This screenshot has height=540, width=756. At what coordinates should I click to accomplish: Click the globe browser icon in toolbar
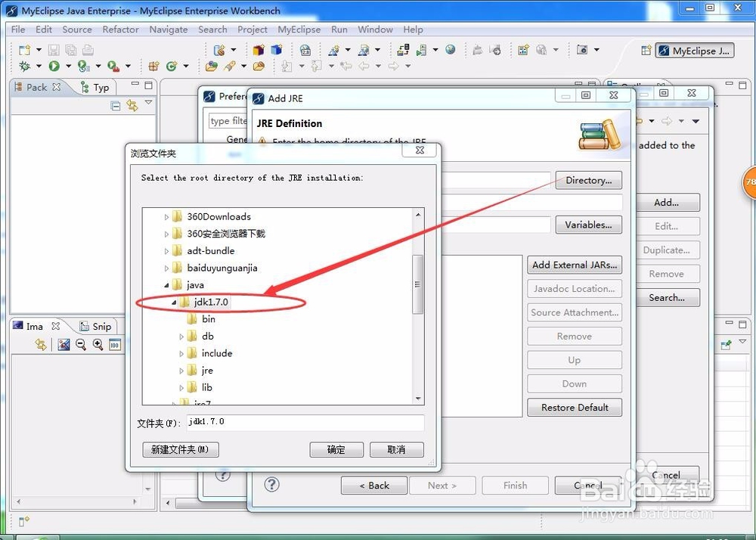pos(451,50)
